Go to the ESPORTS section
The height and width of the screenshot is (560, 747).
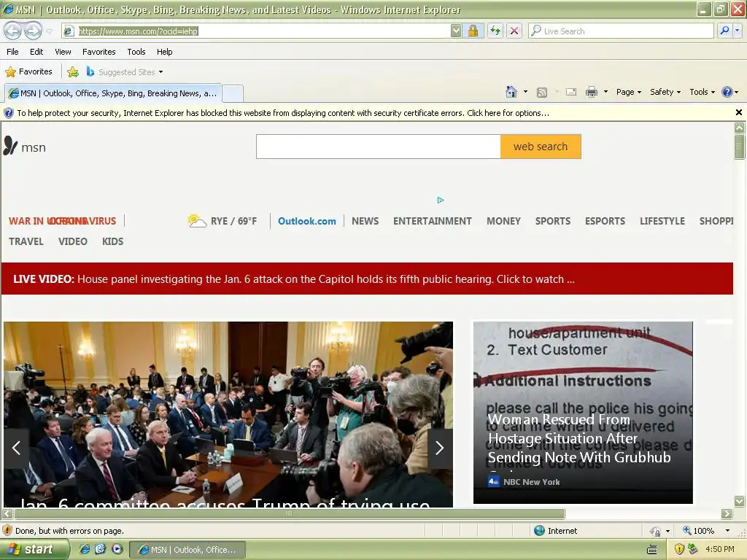click(x=605, y=221)
